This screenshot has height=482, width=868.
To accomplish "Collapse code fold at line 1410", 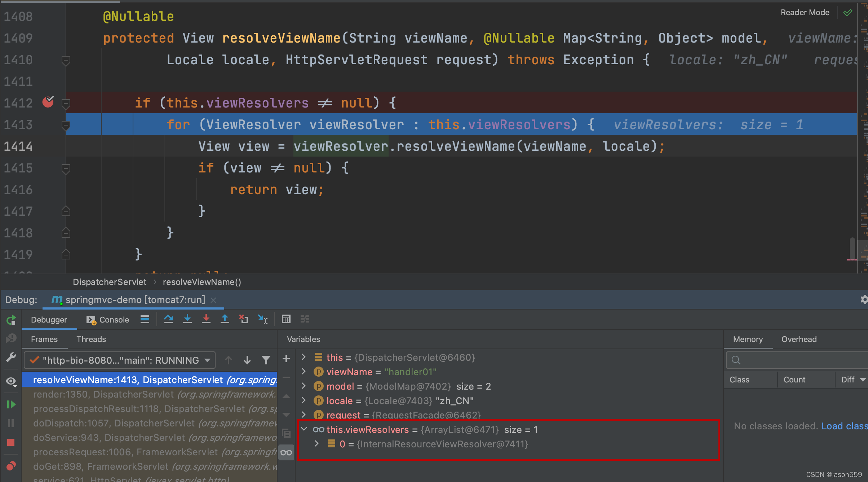I will click(x=66, y=61).
